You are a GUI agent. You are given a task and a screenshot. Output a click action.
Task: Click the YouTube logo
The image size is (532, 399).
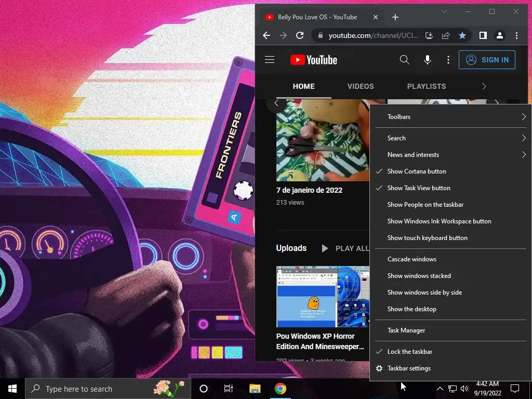click(314, 60)
